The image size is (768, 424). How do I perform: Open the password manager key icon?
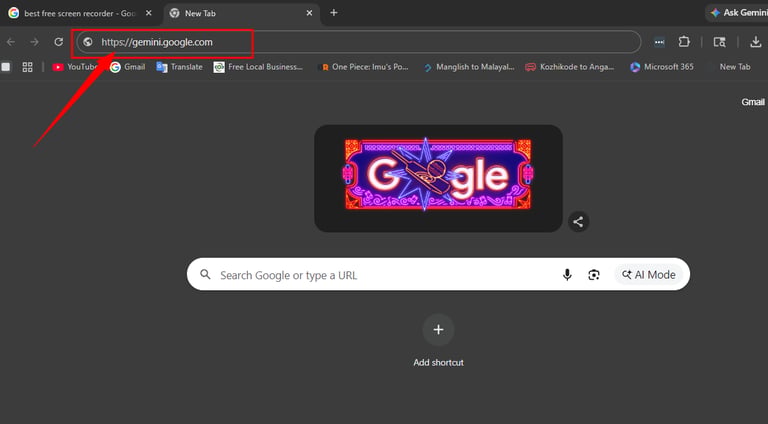[x=659, y=42]
